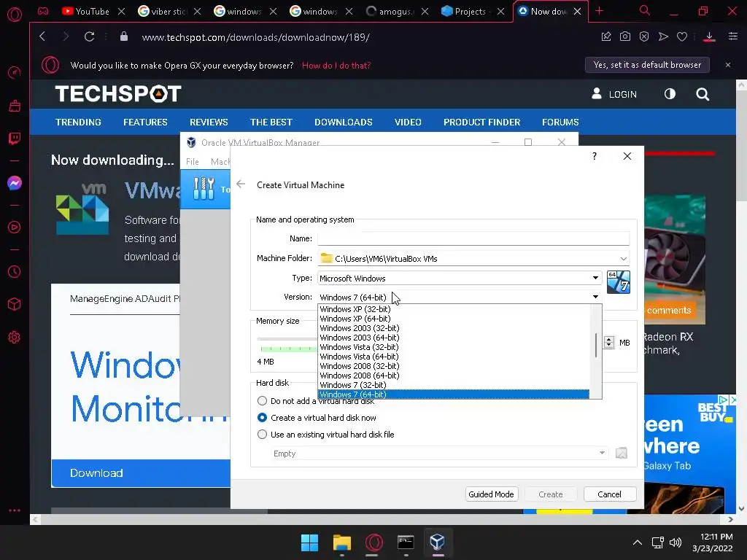Open TechSpot DOWNLOADS menu
The image size is (747, 560).
[343, 122]
